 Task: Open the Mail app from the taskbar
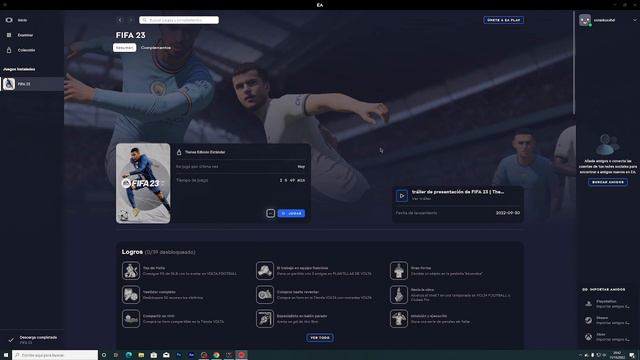coord(166,355)
